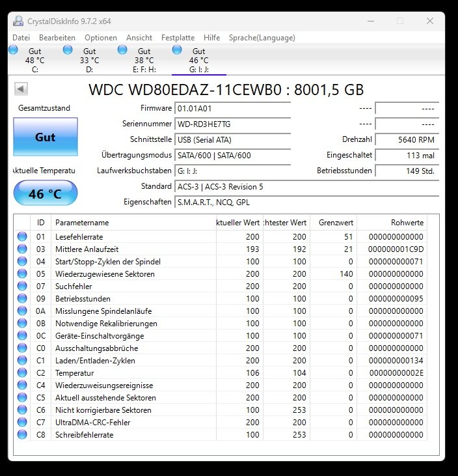The height and width of the screenshot is (476, 458).
Task: Open the Optionen menu
Action: (x=101, y=38)
